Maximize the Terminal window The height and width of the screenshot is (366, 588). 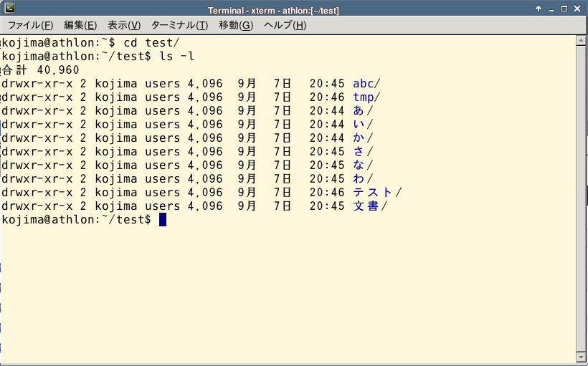(x=564, y=9)
